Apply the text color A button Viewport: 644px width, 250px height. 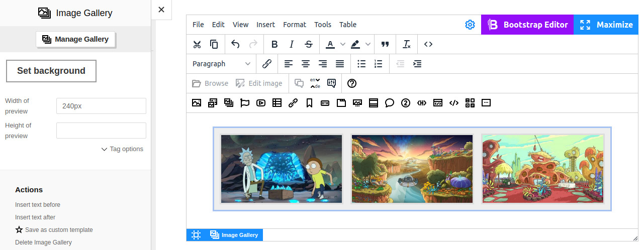pyautogui.click(x=330, y=44)
